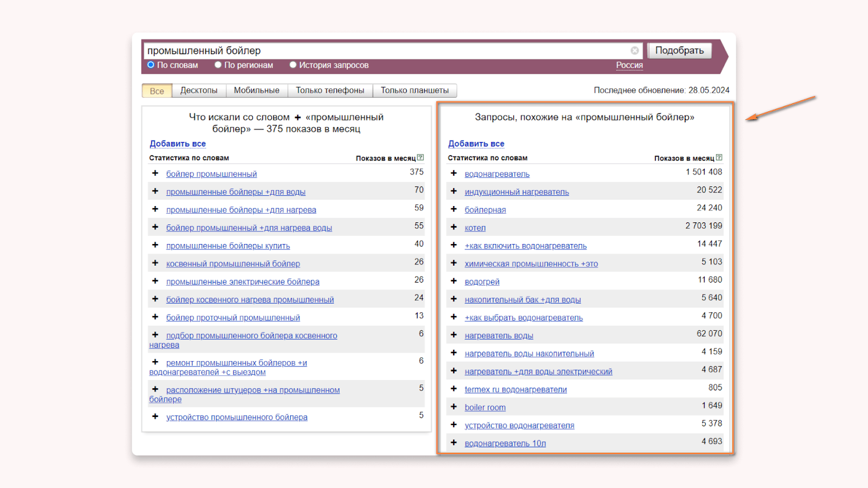Click the plus beside 'промышленные электрические бойлера'
Screen dimensions: 868x488
(x=155, y=280)
